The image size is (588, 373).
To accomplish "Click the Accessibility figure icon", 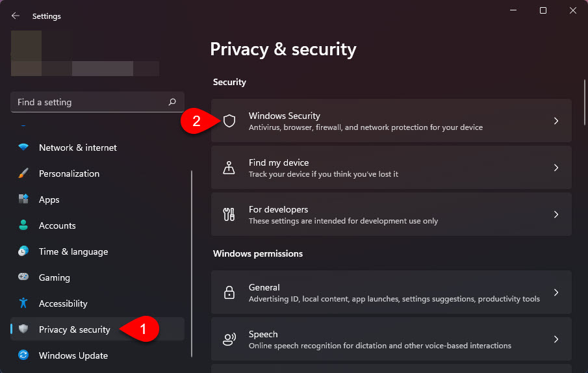I will (x=23, y=303).
